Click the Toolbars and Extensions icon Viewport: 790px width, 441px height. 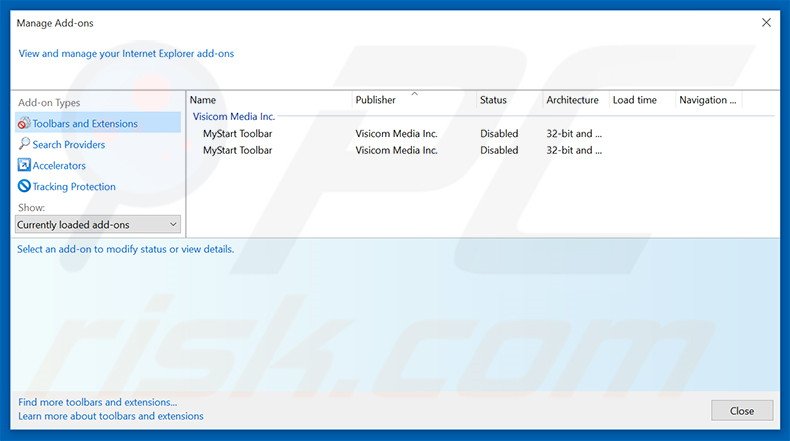coord(24,124)
